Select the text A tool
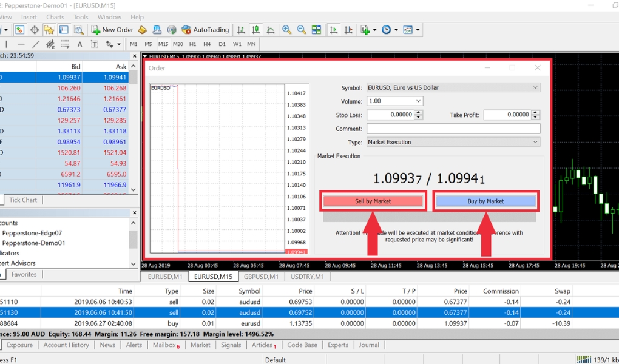The height and width of the screenshot is (364, 619). 79,44
